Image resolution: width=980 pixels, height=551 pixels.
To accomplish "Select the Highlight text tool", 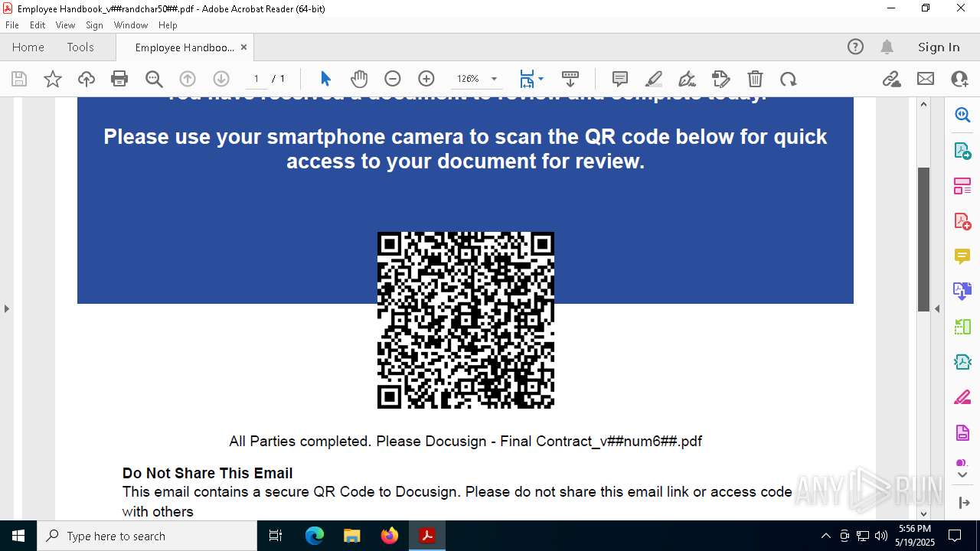I will [x=654, y=79].
